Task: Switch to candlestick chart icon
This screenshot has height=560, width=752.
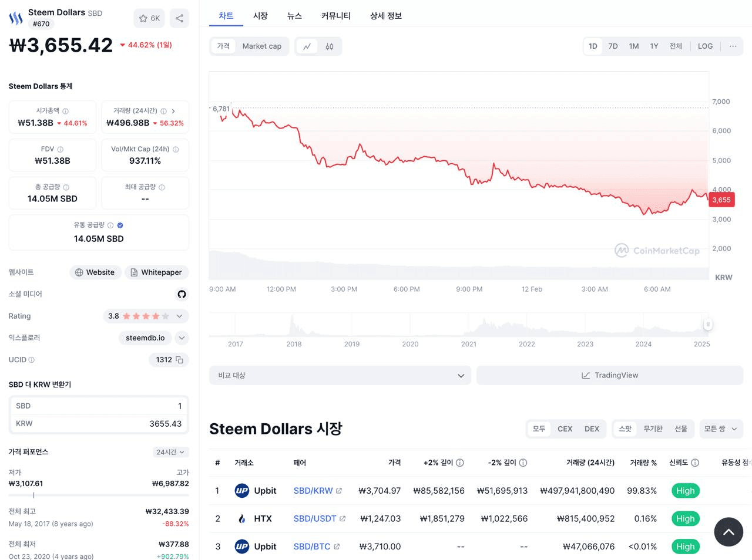Action: pos(330,46)
